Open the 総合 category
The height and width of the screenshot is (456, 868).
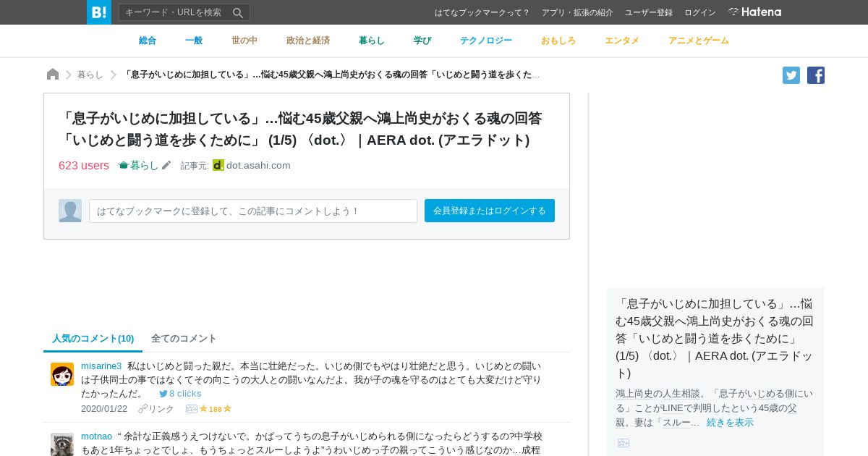point(148,41)
